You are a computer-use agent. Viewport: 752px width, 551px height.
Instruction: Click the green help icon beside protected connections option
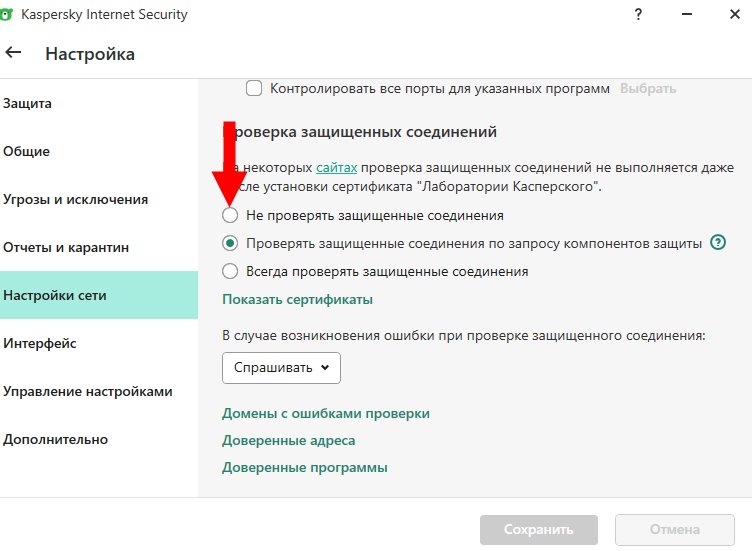pos(717,242)
